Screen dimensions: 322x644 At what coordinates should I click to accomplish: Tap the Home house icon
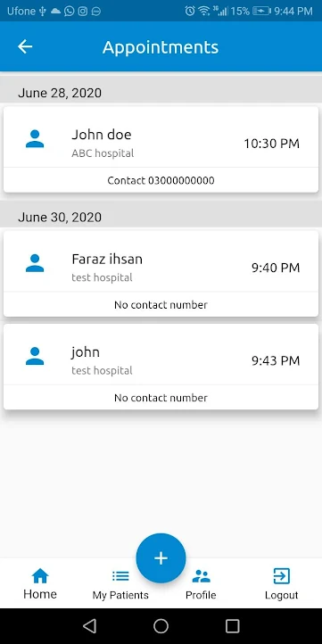[40, 576]
